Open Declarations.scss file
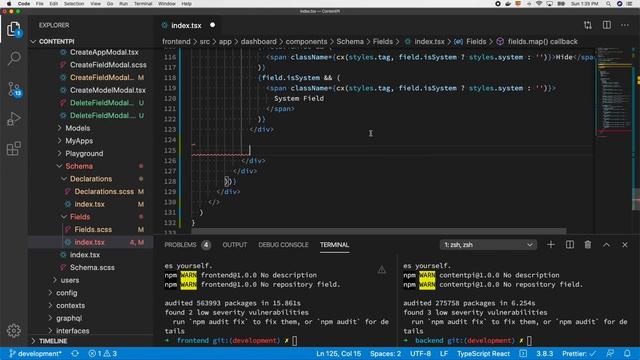640x360 pixels. 104,191
